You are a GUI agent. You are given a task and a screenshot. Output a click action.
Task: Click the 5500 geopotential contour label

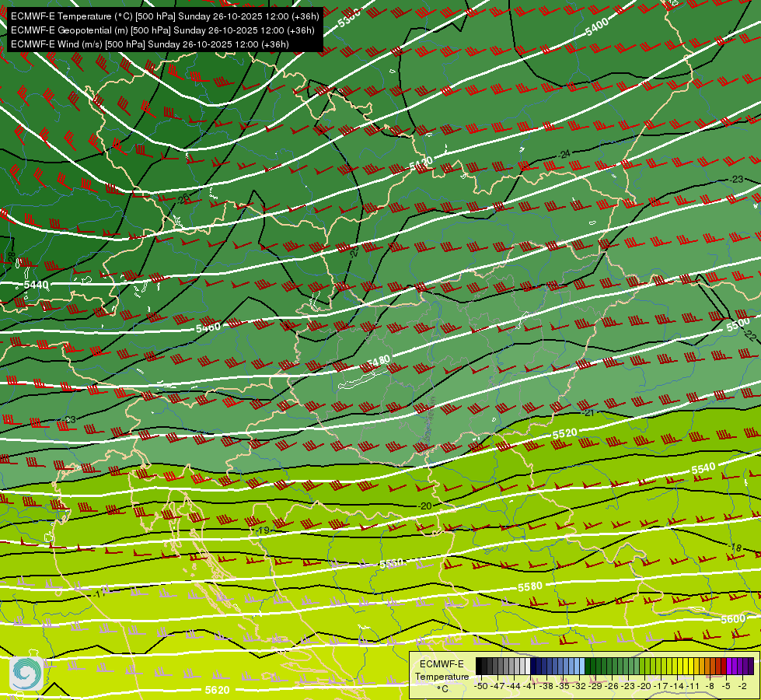coord(738,325)
